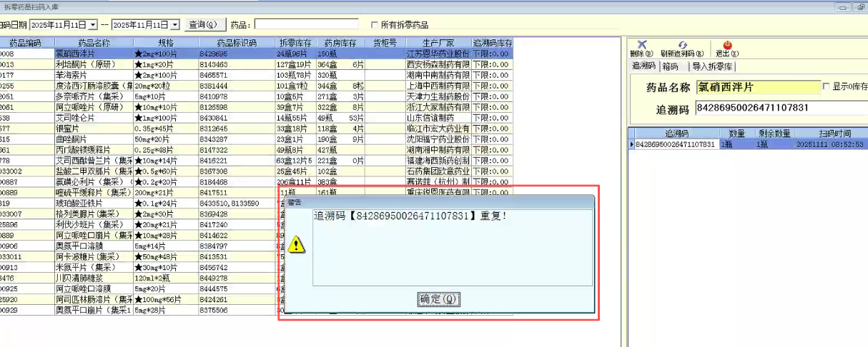Click manufacturer cell 山东信谊制药
This screenshot has height=347, width=868.
(438, 118)
